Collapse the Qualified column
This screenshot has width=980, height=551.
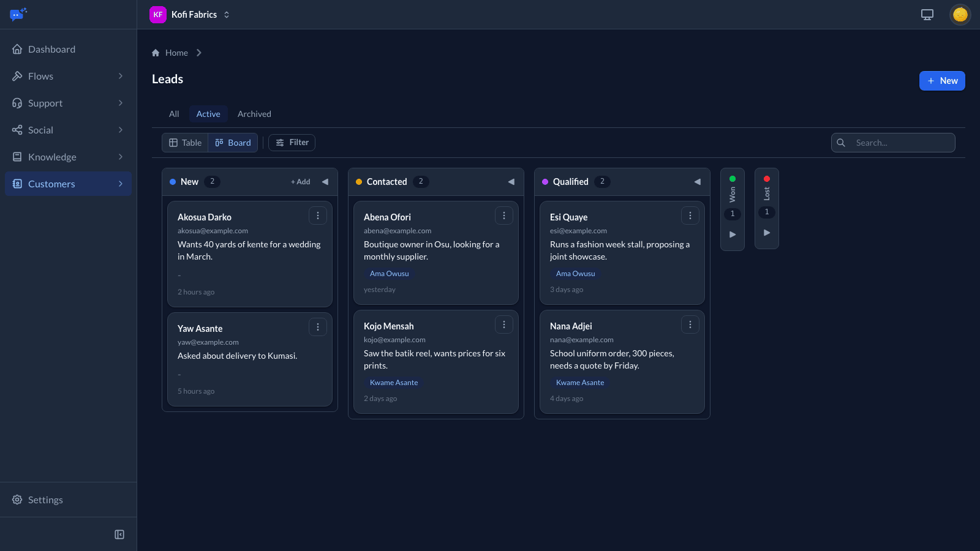[698, 182]
